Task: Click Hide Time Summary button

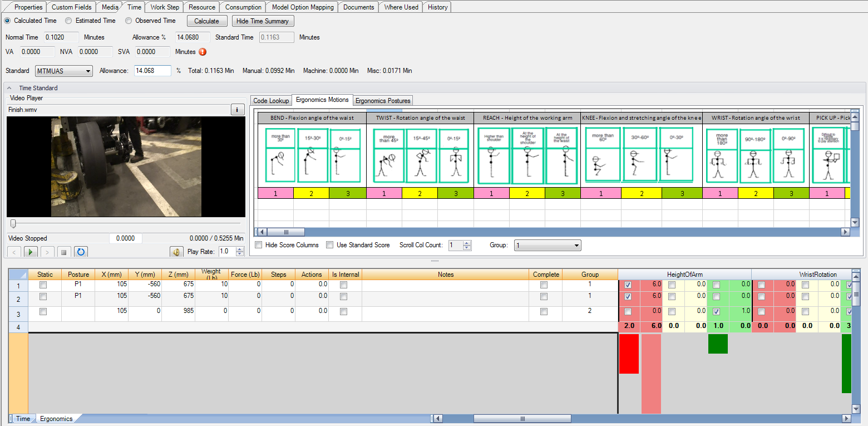Action: 263,21
